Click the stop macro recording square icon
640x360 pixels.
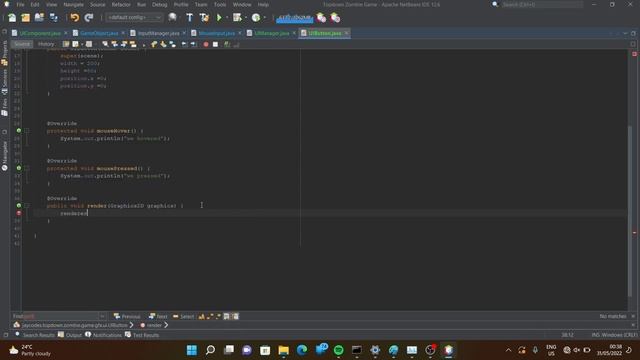point(216,44)
